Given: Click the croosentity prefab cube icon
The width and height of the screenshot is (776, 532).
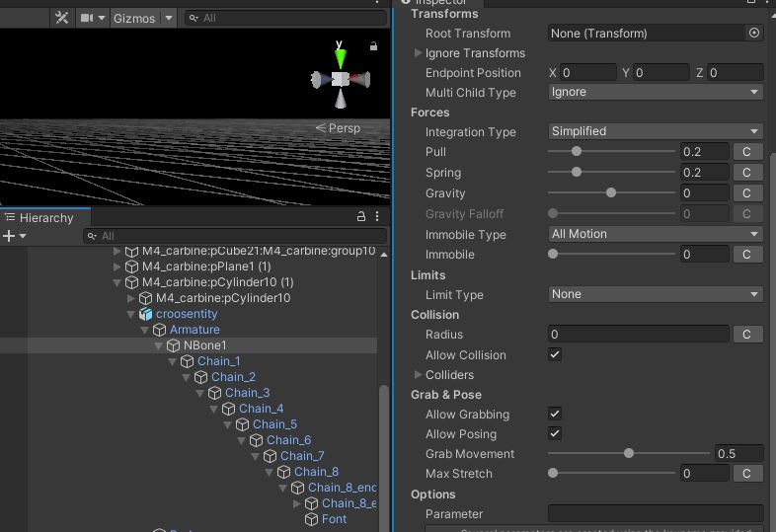Looking at the screenshot, I should 146,314.
